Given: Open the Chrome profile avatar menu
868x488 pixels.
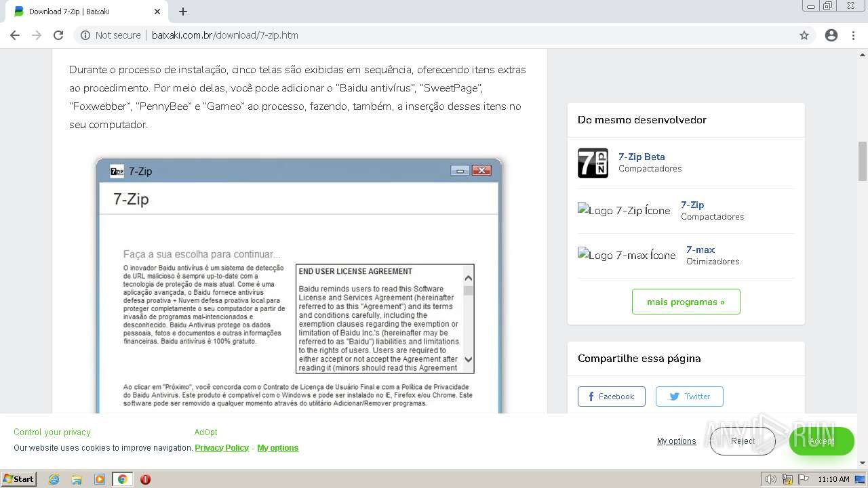Looking at the screenshot, I should [831, 35].
